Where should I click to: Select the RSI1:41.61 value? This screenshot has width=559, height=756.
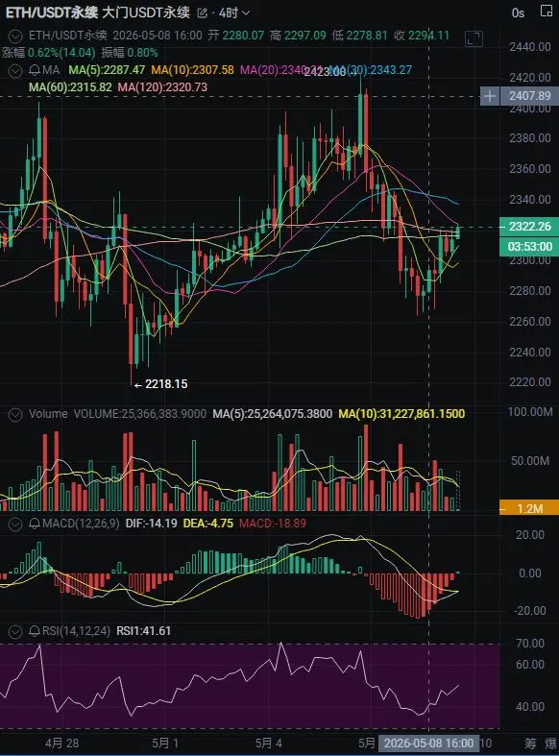click(144, 631)
